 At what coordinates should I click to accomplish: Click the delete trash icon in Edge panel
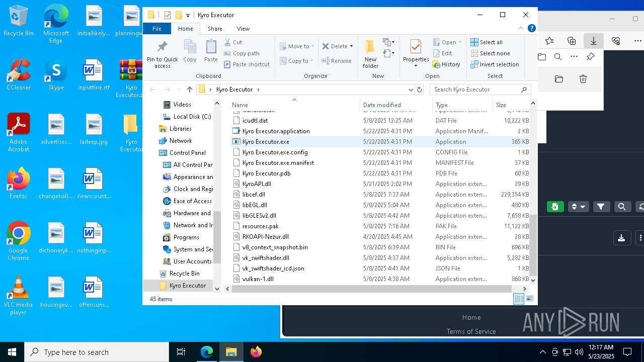(583, 79)
